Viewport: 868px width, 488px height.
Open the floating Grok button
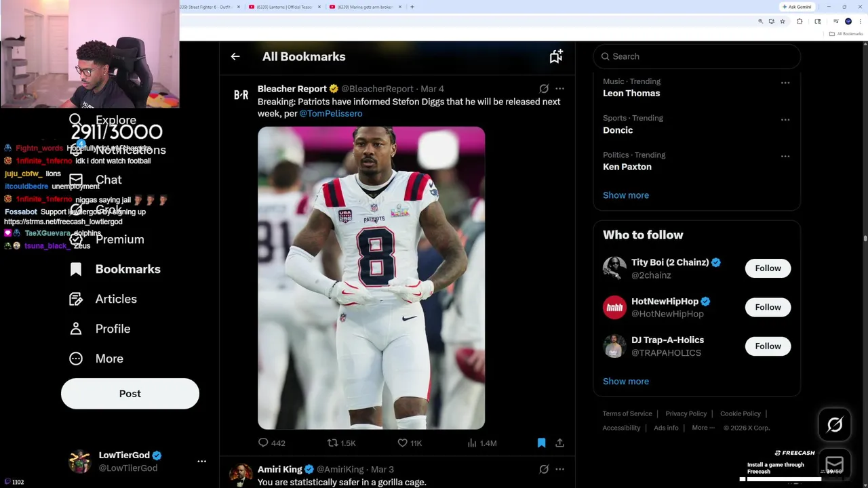pos(835,425)
